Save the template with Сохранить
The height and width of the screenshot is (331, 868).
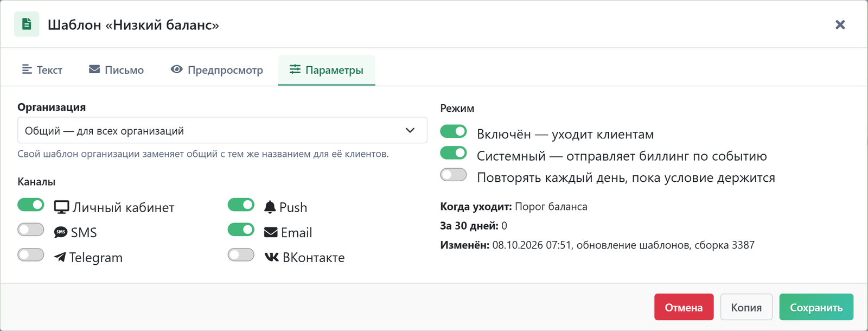pyautogui.click(x=816, y=307)
